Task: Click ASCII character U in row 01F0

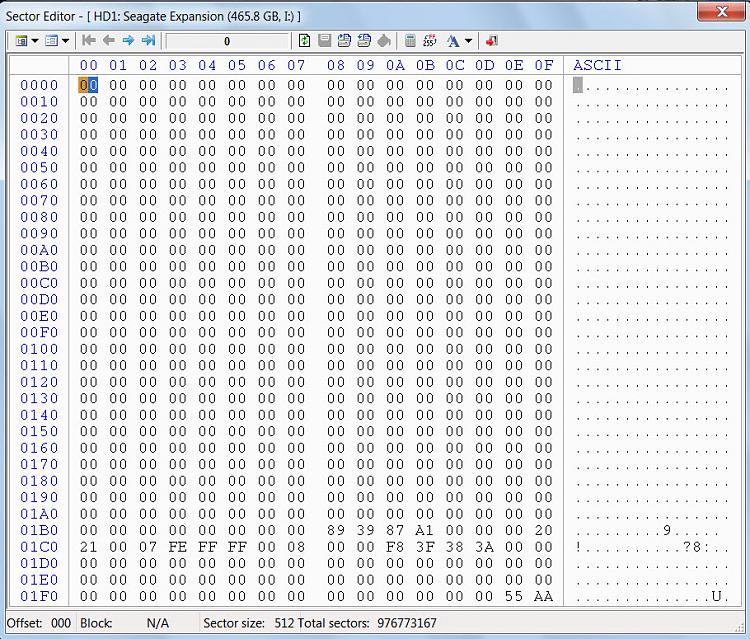Action: coord(717,596)
